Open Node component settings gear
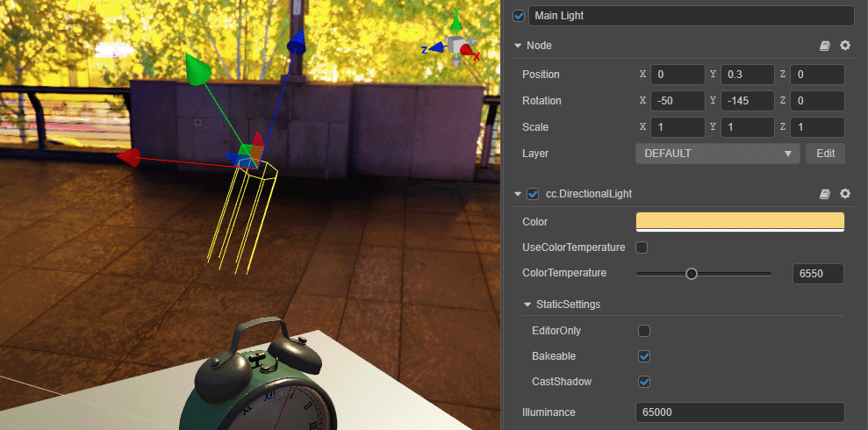The image size is (868, 430). (845, 46)
